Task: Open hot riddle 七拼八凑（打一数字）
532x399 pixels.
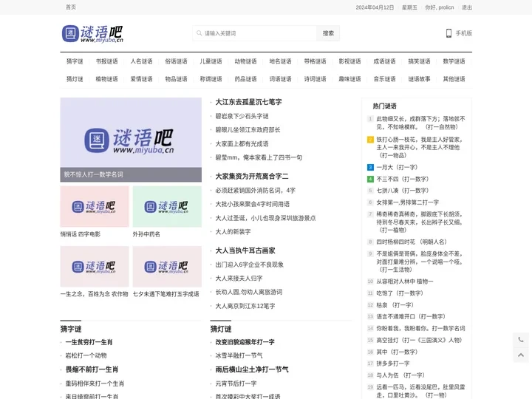Action: pyautogui.click(x=403, y=191)
